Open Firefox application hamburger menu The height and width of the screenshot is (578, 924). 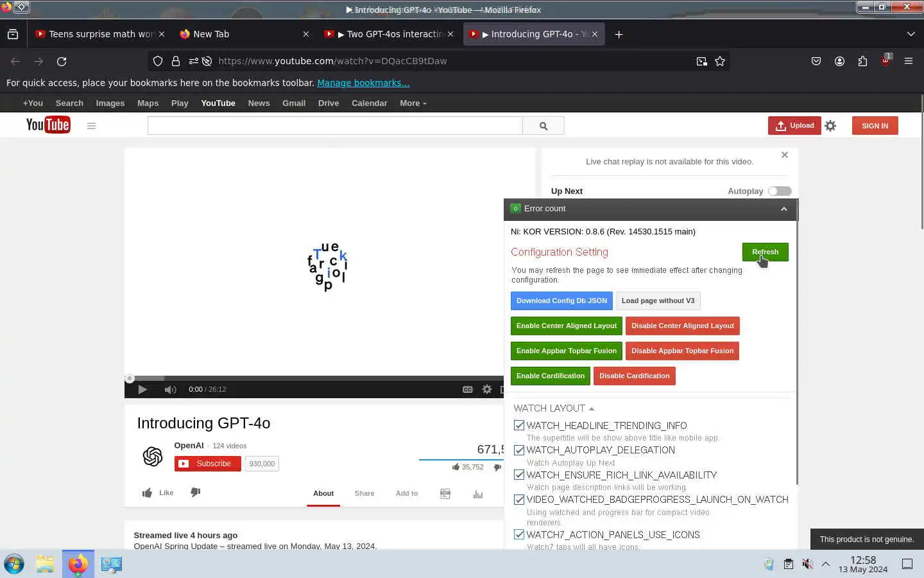click(x=909, y=61)
